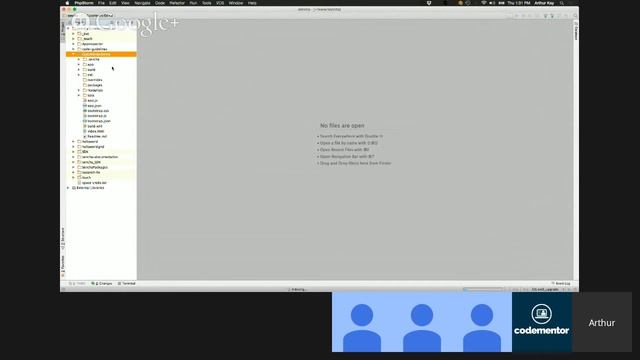The height and width of the screenshot is (360, 640).
Task: Select the Arthur participant tile
Action: [x=602, y=322]
